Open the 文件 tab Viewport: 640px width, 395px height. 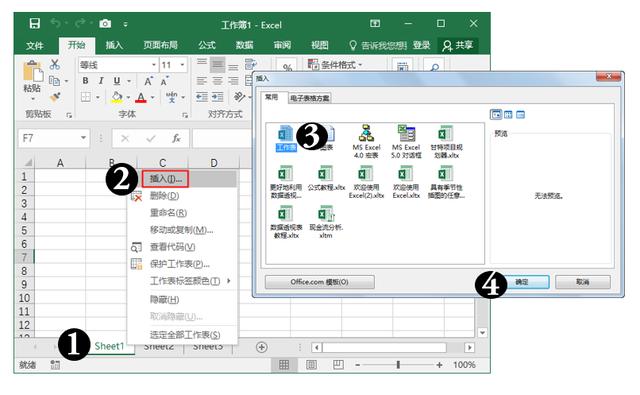[35, 45]
